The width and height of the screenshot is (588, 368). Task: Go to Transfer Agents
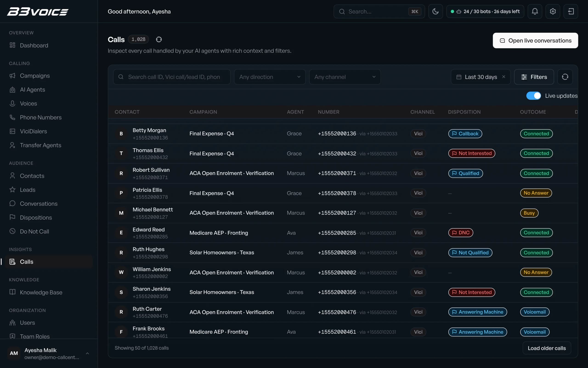click(x=49, y=145)
